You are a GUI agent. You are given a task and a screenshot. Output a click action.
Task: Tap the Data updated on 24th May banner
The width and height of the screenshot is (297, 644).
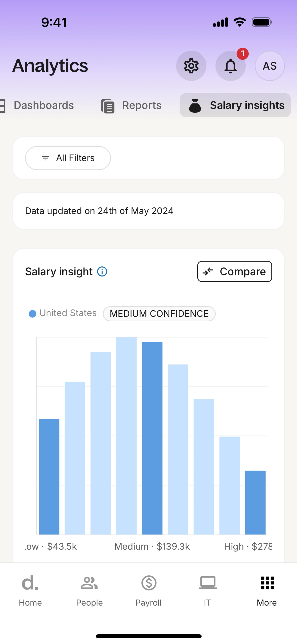(x=148, y=211)
